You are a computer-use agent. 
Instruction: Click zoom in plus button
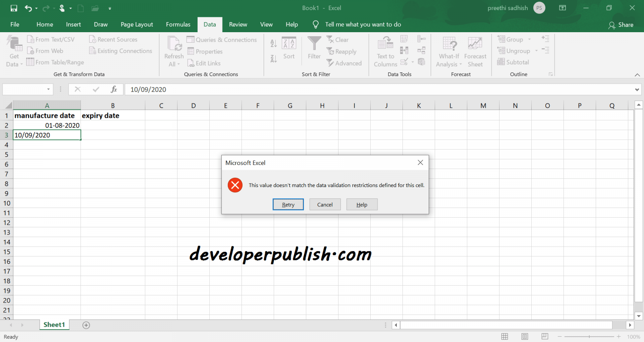click(x=619, y=336)
